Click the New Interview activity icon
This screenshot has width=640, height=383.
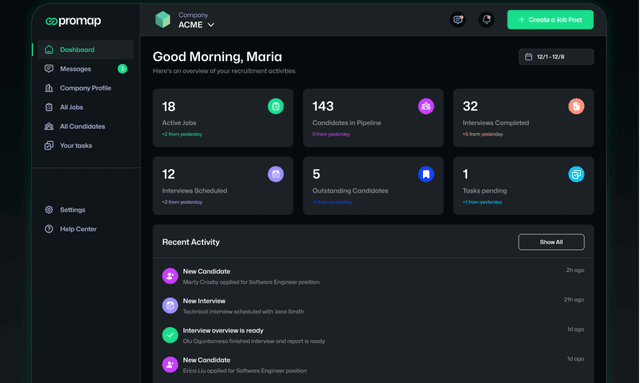coord(170,305)
